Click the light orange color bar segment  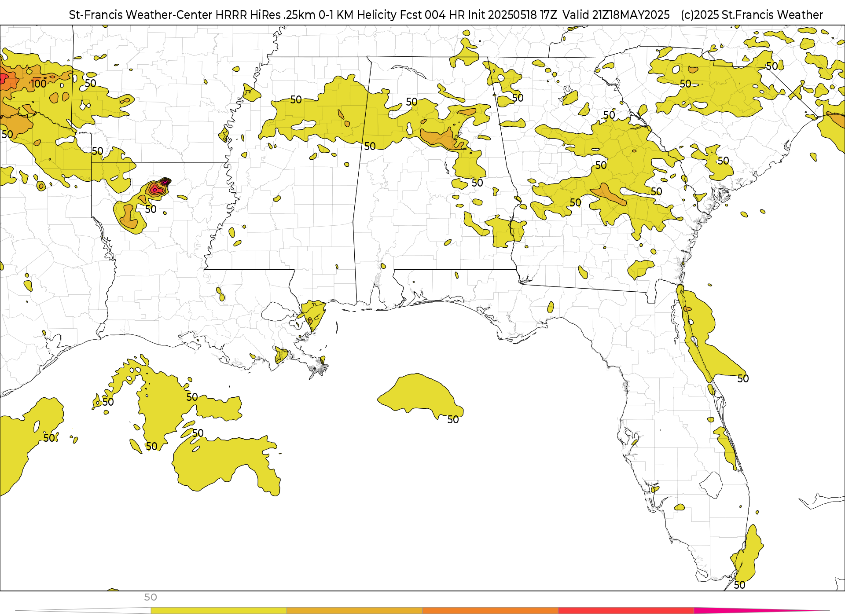354,610
